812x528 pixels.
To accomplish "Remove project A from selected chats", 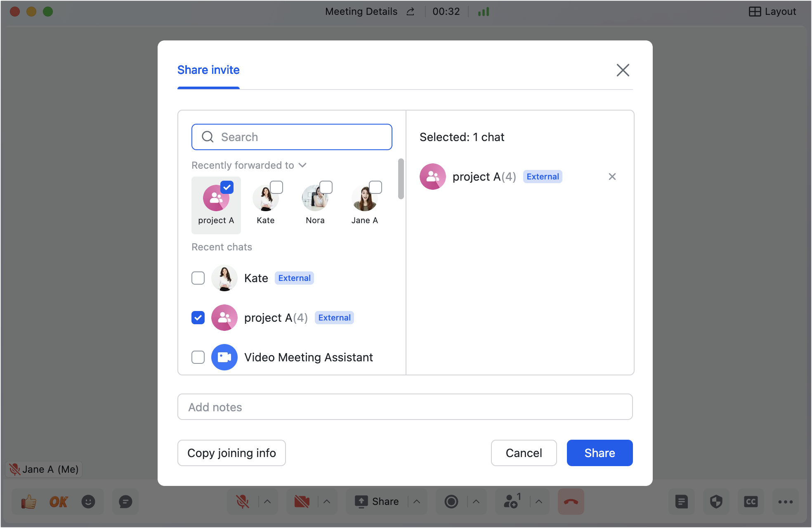I will pyautogui.click(x=612, y=177).
